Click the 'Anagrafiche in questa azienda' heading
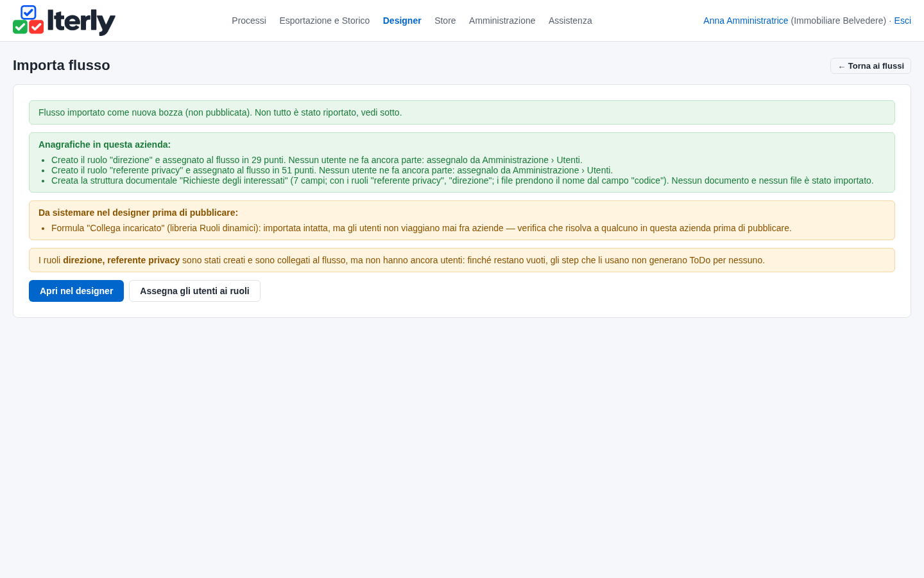Image resolution: width=924 pixels, height=578 pixels. [x=105, y=144]
